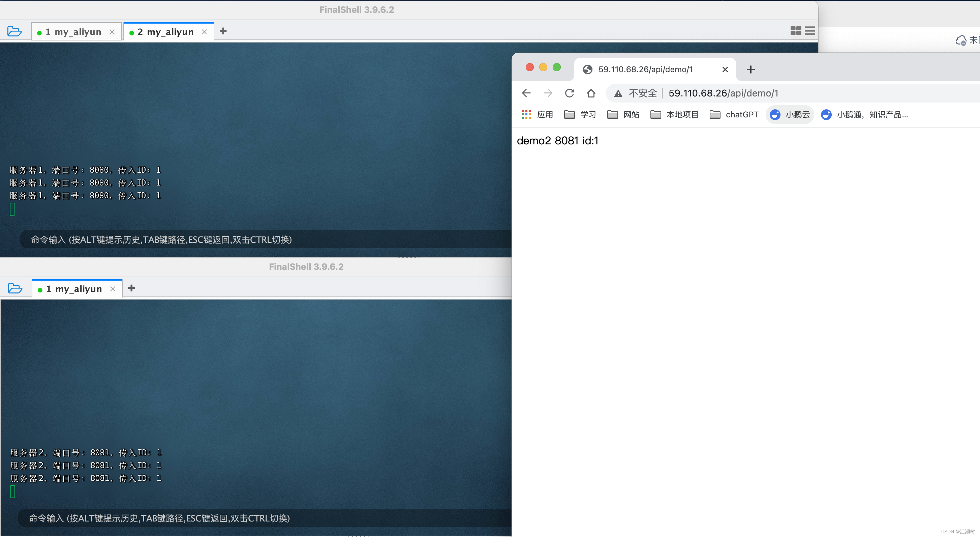
Task: Click the not secure warning icon
Action: [618, 93]
